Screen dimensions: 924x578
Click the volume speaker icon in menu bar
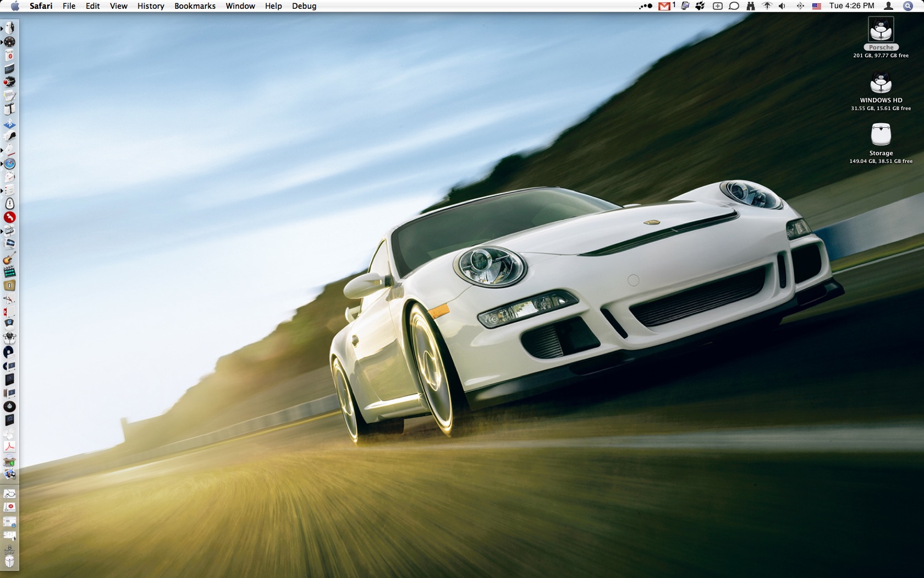pos(782,6)
